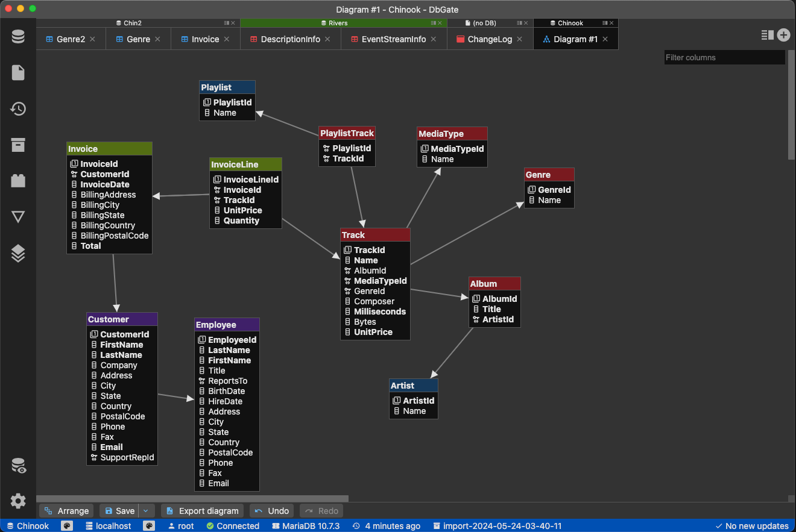
Task: Select the MediaType table header
Action: (452, 134)
